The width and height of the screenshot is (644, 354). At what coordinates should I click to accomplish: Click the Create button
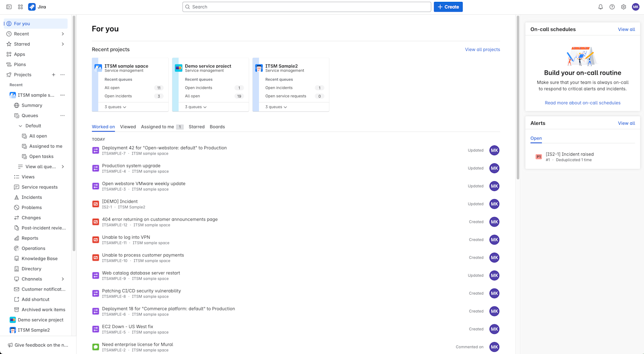tap(448, 7)
